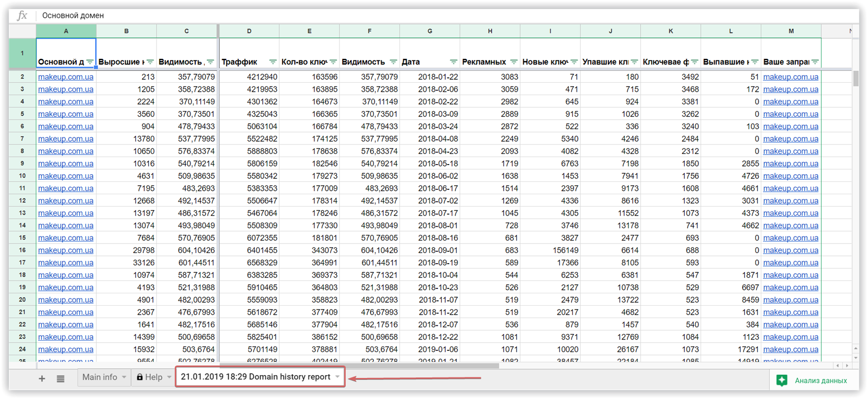Select date cell 2019-01-06

[x=429, y=349]
